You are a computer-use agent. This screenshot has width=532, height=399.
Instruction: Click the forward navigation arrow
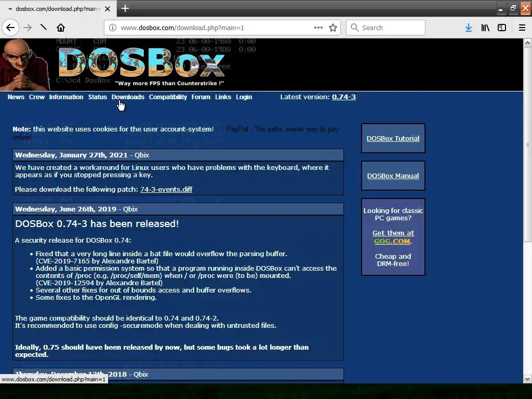pyautogui.click(x=28, y=28)
